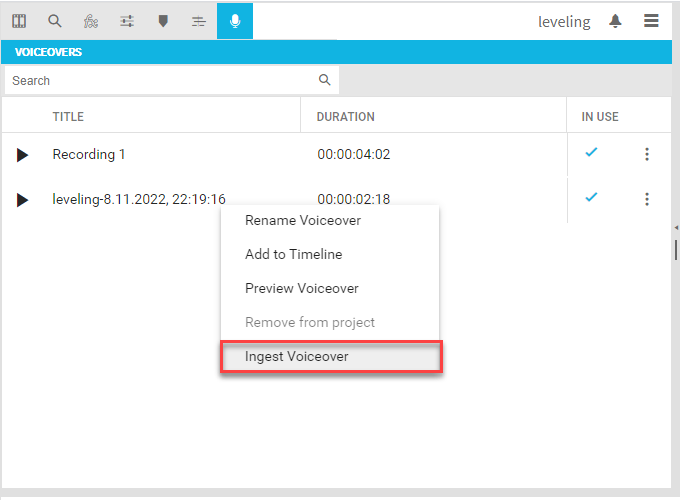Open the fx effects panel
Viewport: 680px width, 500px height.
coord(91,21)
